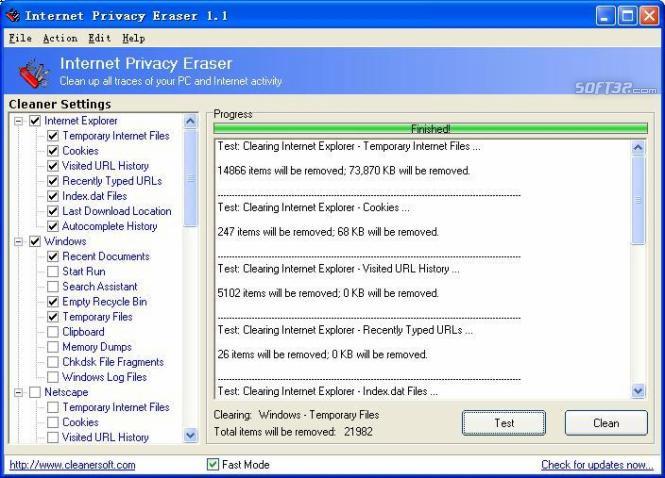Click the Test button
Viewport: 665px width, 478px height.
click(504, 423)
